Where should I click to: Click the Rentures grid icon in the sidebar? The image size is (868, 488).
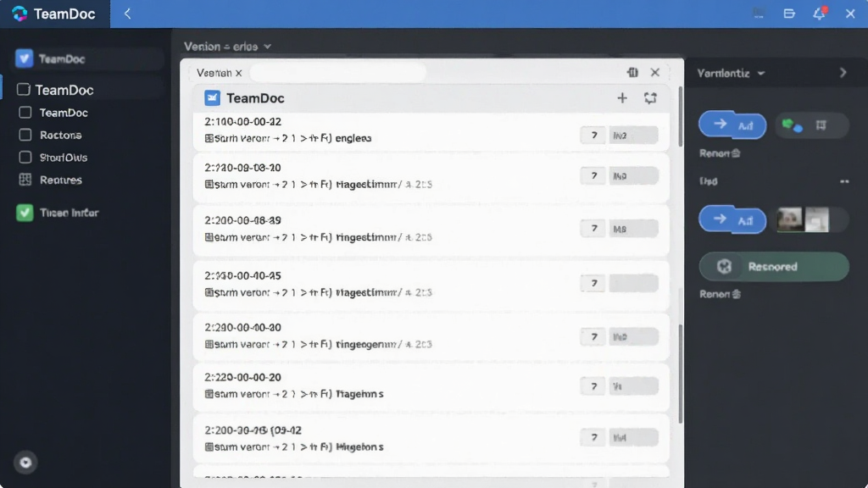[25, 180]
